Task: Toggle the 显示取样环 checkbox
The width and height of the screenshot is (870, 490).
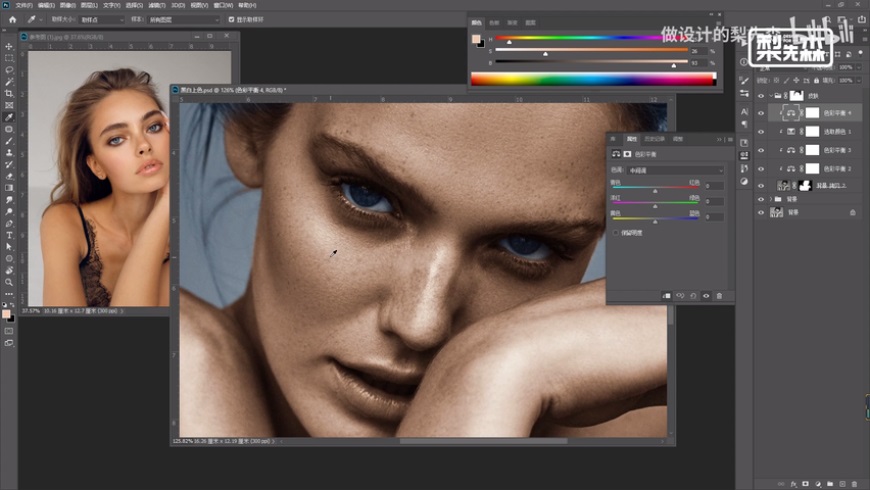Action: (x=232, y=19)
